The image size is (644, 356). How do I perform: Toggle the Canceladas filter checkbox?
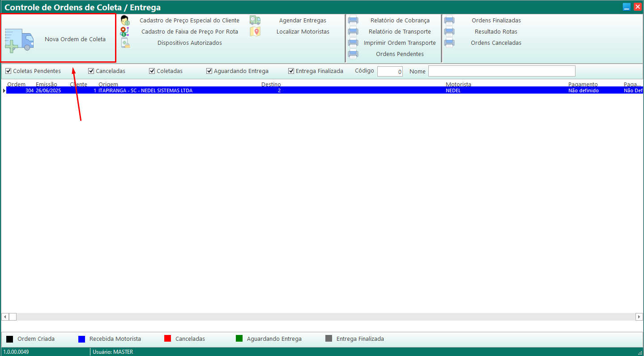tap(91, 71)
